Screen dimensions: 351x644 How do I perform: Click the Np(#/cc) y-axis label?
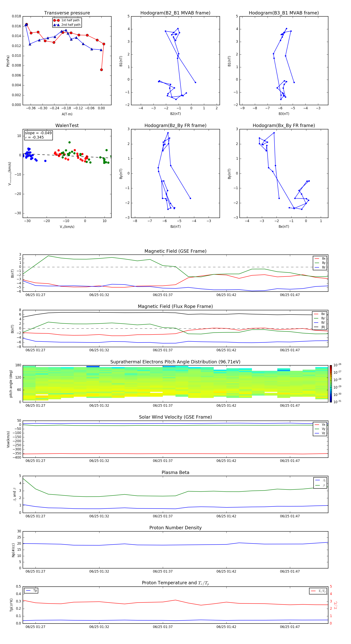[13, 550]
